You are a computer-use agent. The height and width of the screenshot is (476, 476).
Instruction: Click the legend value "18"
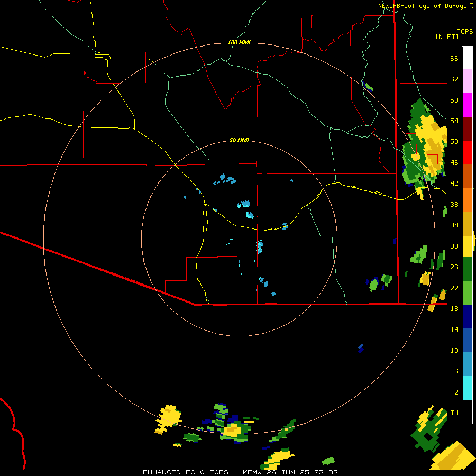(x=454, y=309)
